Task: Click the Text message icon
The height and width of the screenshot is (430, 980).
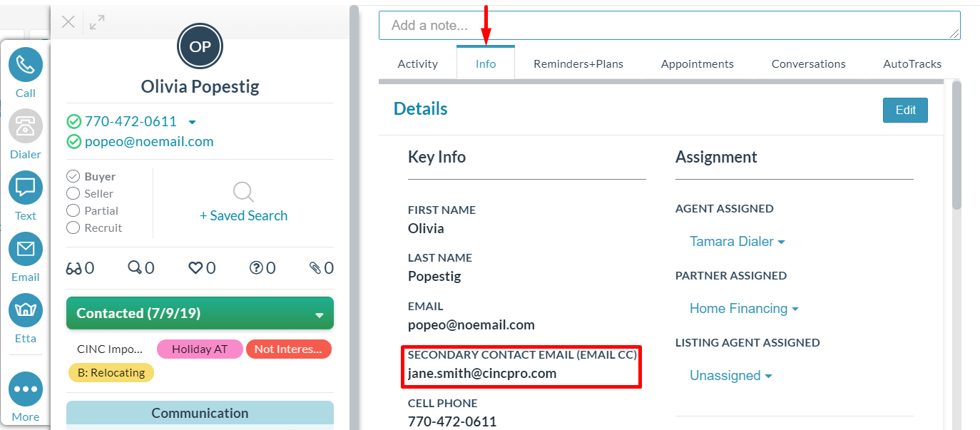Action: pyautogui.click(x=26, y=188)
